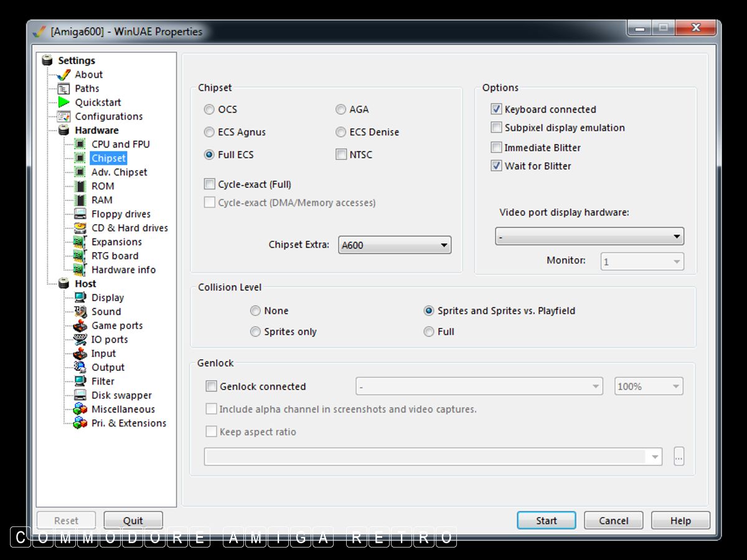
Task: Click the RTG board icon
Action: pos(80,256)
